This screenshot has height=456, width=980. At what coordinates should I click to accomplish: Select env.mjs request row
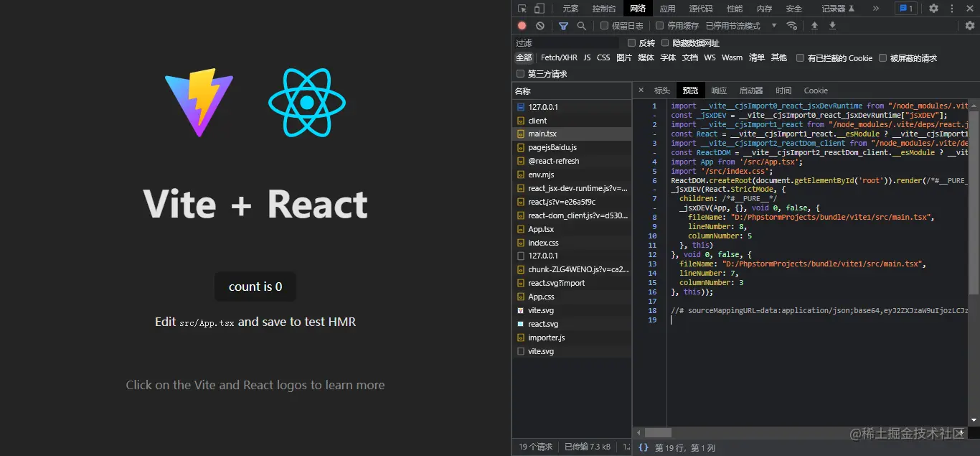pos(572,175)
